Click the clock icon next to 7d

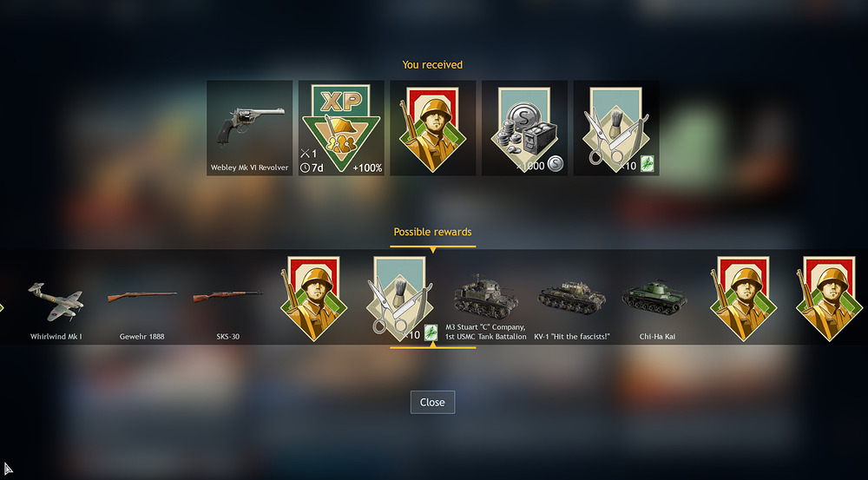click(305, 168)
